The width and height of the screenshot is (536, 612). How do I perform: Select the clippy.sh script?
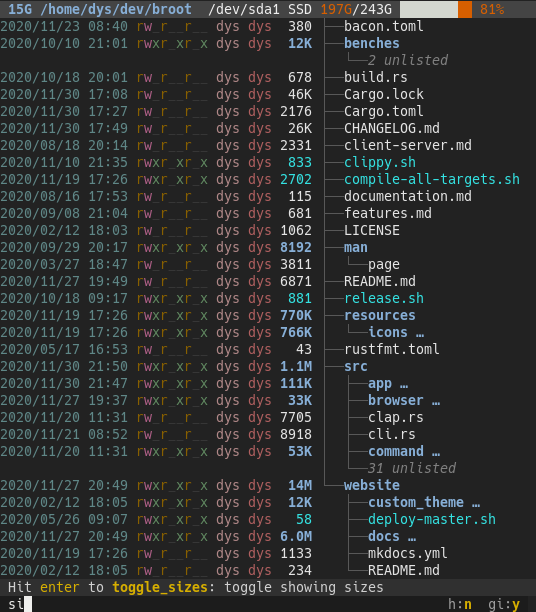[x=379, y=162]
